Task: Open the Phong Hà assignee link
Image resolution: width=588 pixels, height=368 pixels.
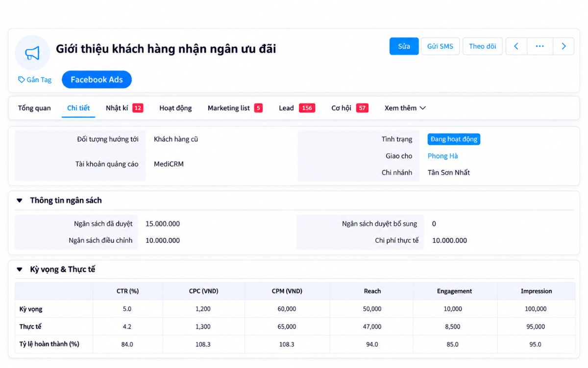Action: click(x=443, y=156)
